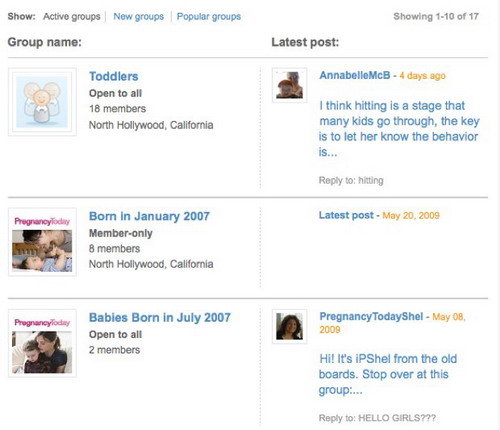Click the Latest post link dated May 20, 2009

[x=346, y=215]
